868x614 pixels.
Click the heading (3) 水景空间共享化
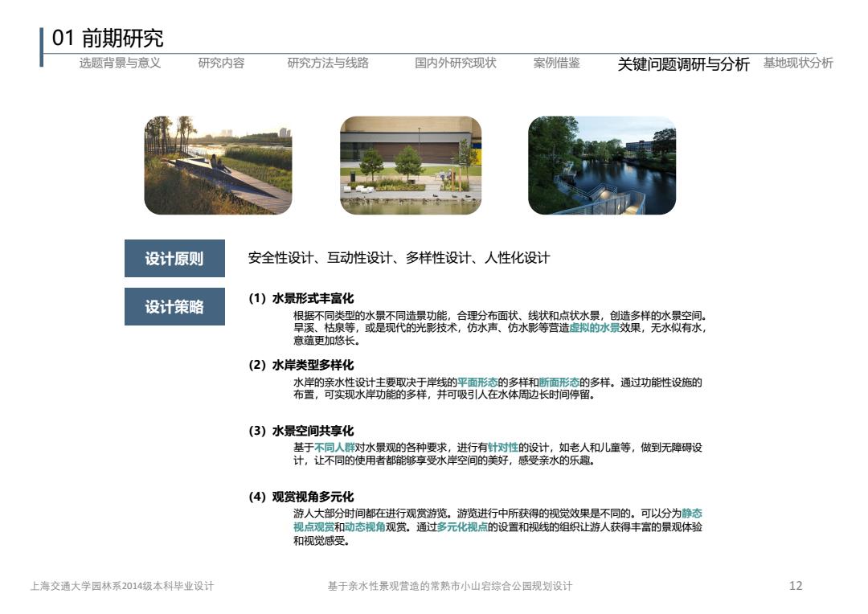(x=301, y=431)
